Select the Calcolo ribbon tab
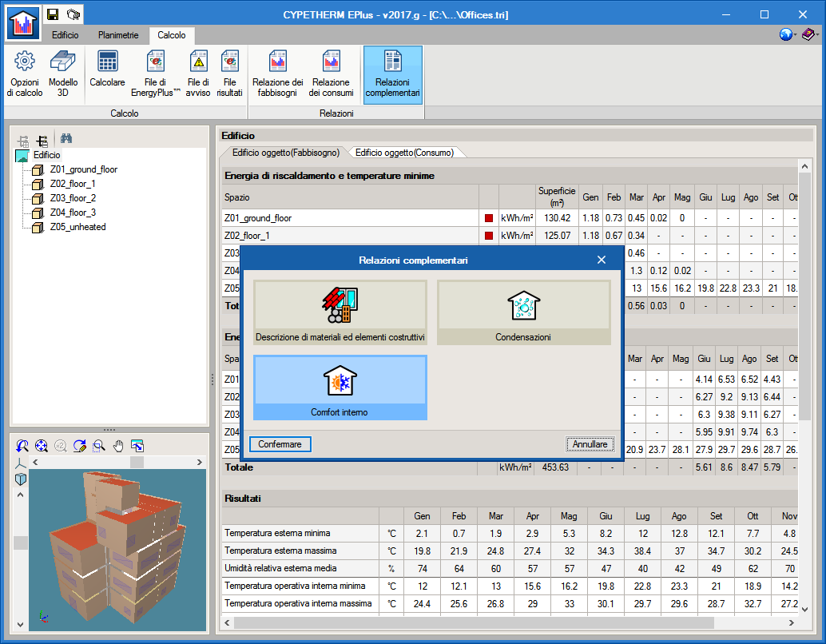This screenshot has width=826, height=644. [172, 35]
